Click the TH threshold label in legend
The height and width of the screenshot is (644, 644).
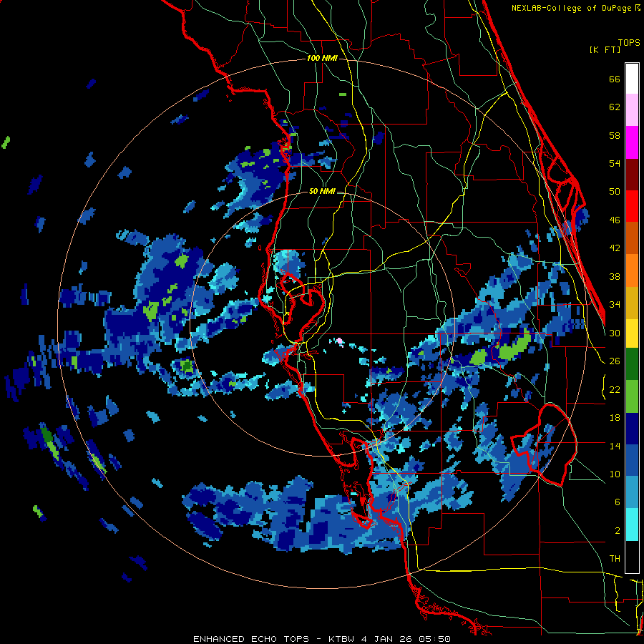615,559
